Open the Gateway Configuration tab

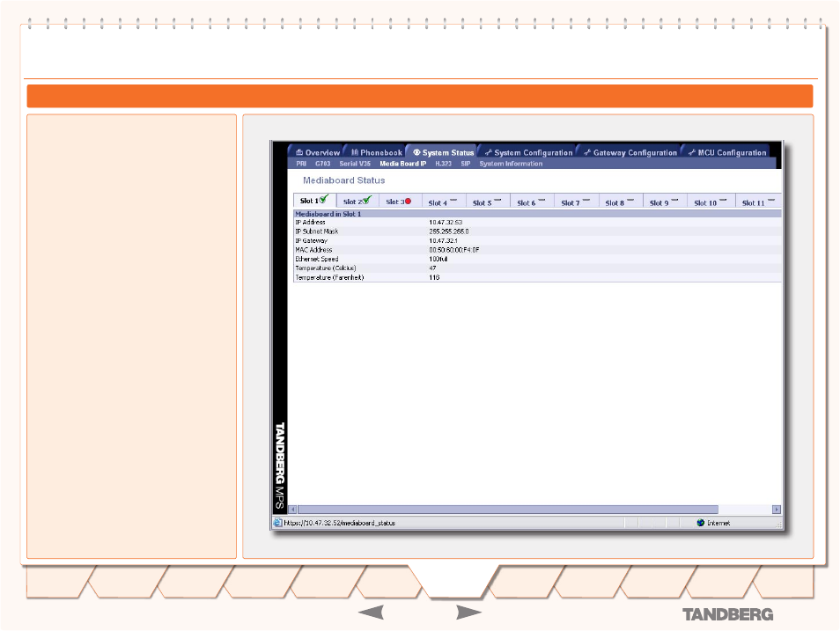click(x=630, y=152)
